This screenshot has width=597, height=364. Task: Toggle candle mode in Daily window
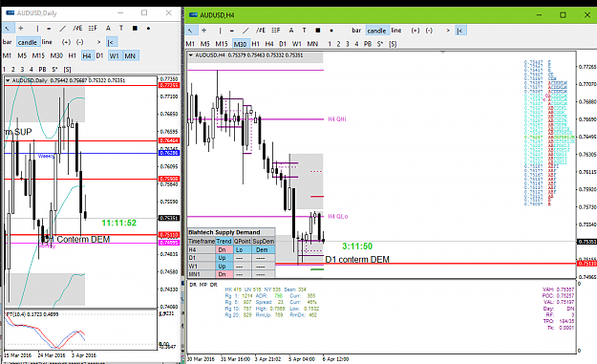28,42
